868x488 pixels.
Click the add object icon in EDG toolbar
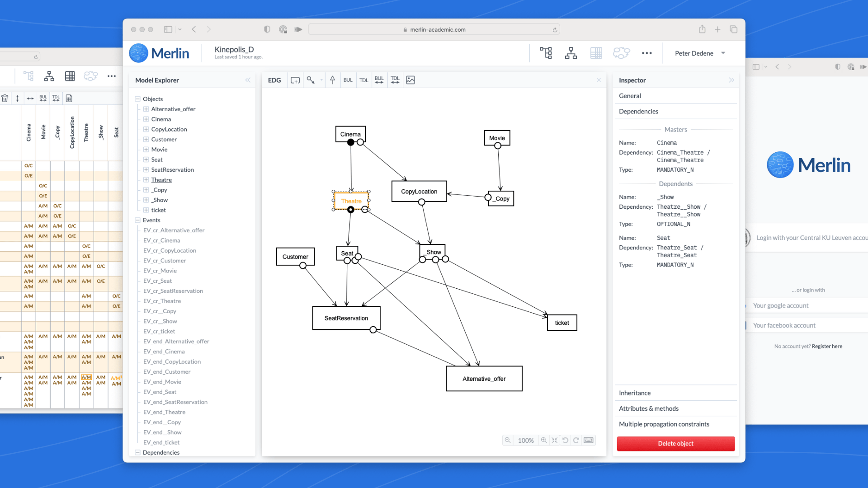pyautogui.click(x=295, y=80)
